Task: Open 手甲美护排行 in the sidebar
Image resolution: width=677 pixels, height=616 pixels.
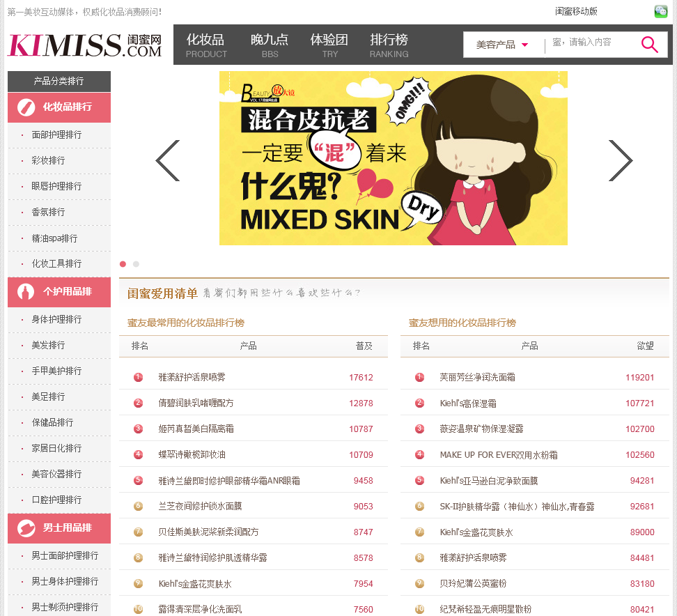Action: (x=56, y=371)
